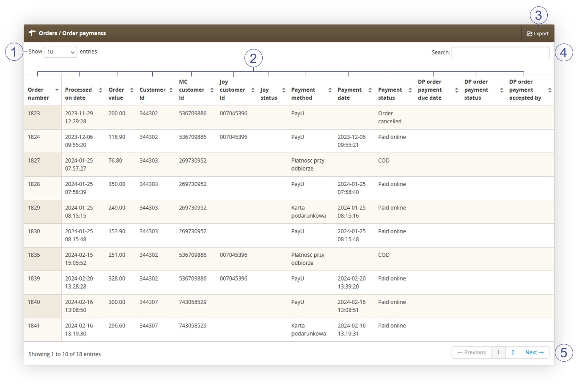Click order value 118.90

117,137
